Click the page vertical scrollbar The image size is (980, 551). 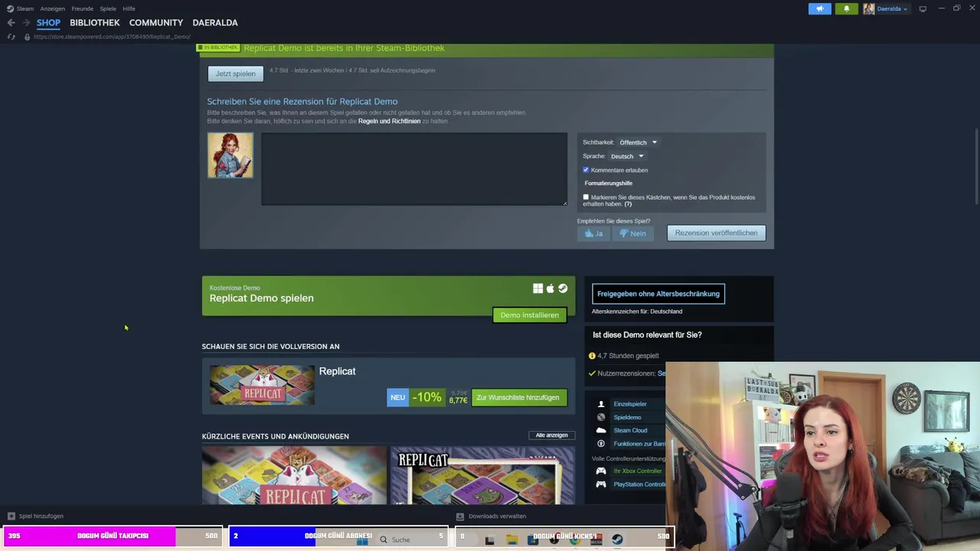click(976, 168)
